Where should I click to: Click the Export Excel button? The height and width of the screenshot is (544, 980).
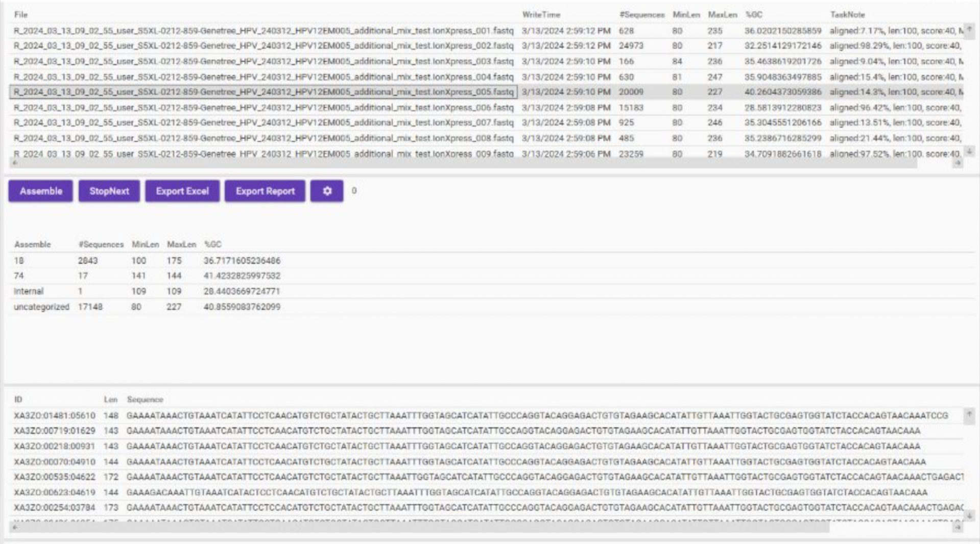tap(182, 191)
